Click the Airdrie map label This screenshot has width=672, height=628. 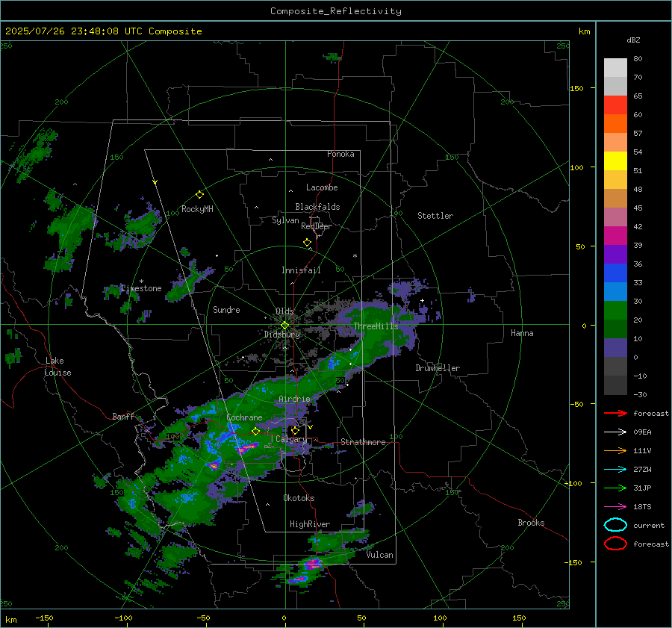[x=294, y=399]
